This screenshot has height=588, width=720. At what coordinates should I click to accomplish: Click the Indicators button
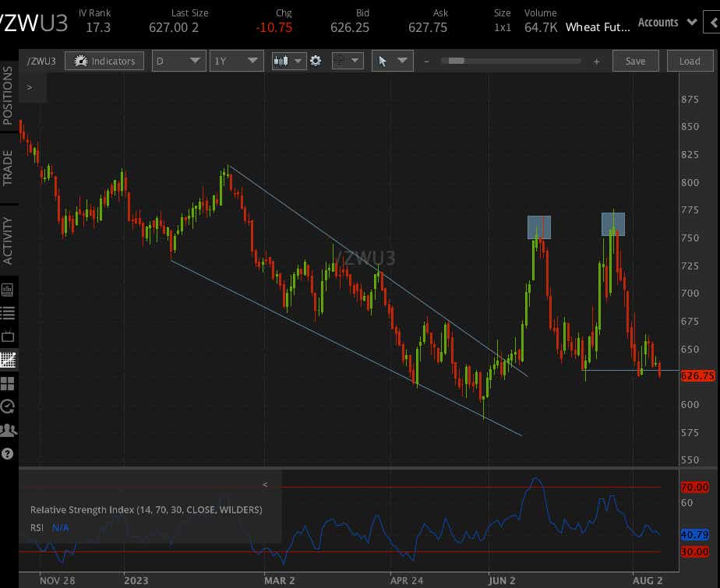(x=104, y=61)
